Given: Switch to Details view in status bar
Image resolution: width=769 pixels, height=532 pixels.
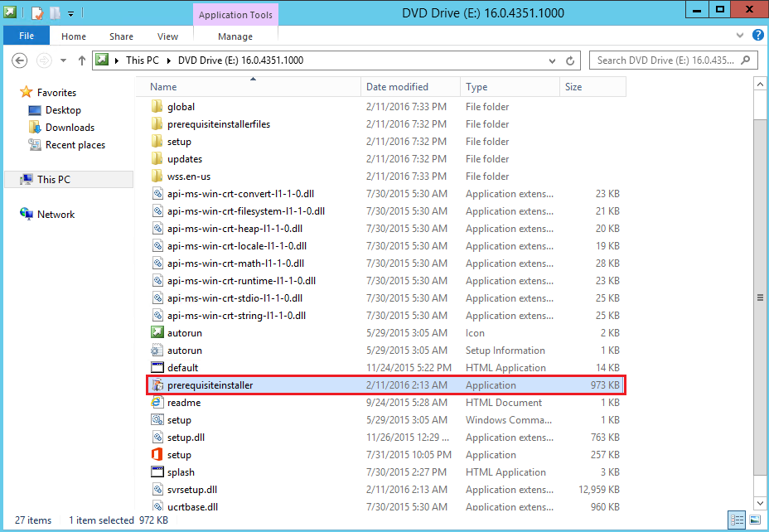Looking at the screenshot, I should [x=737, y=520].
